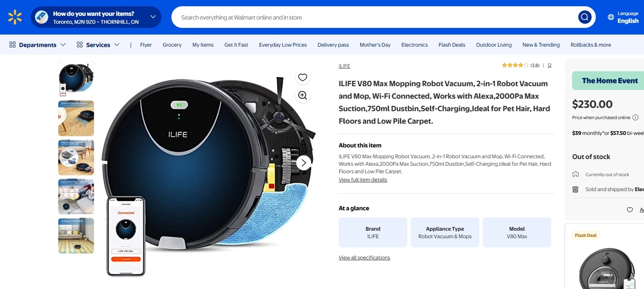Click the Services icon

click(79, 45)
